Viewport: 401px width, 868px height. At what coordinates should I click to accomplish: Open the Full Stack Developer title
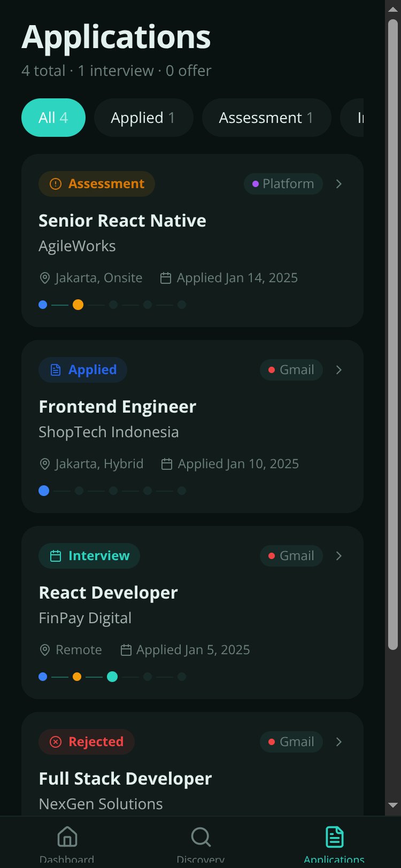(x=125, y=779)
